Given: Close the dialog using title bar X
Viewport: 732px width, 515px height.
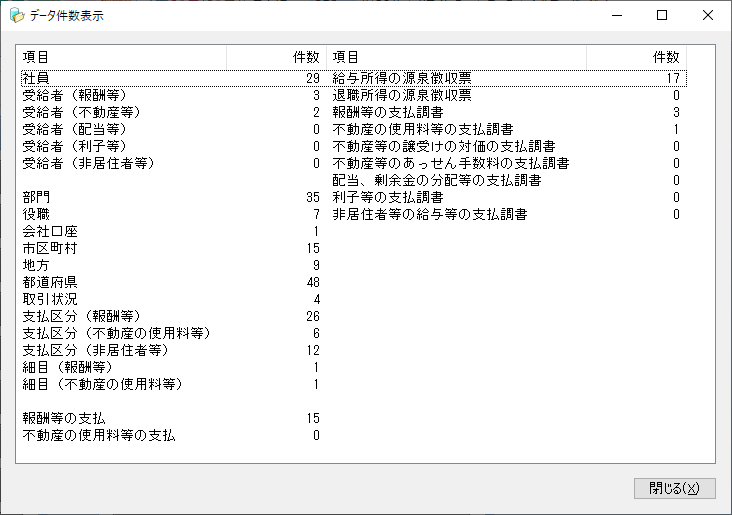Looking at the screenshot, I should pyautogui.click(x=707, y=16).
